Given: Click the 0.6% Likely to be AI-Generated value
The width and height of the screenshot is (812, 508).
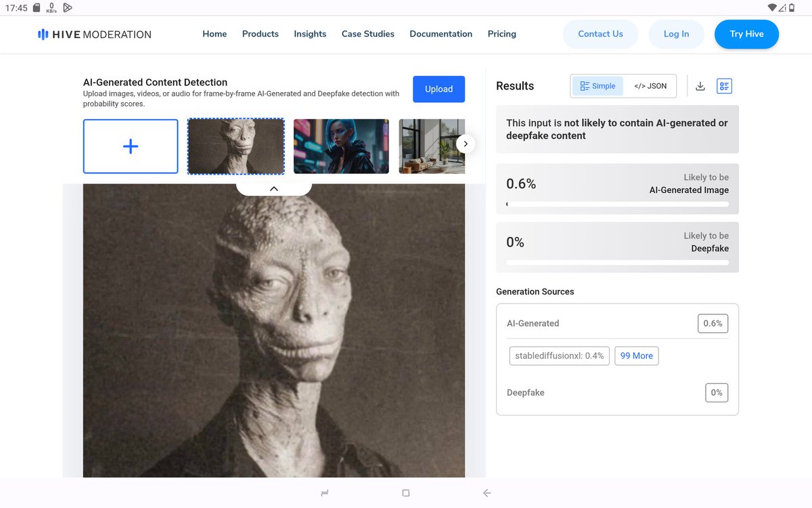Looking at the screenshot, I should [521, 184].
